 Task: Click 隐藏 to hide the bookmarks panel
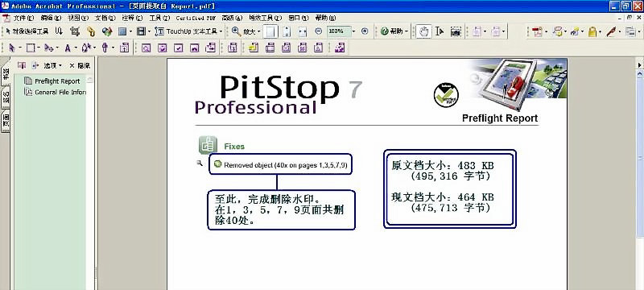80,65
